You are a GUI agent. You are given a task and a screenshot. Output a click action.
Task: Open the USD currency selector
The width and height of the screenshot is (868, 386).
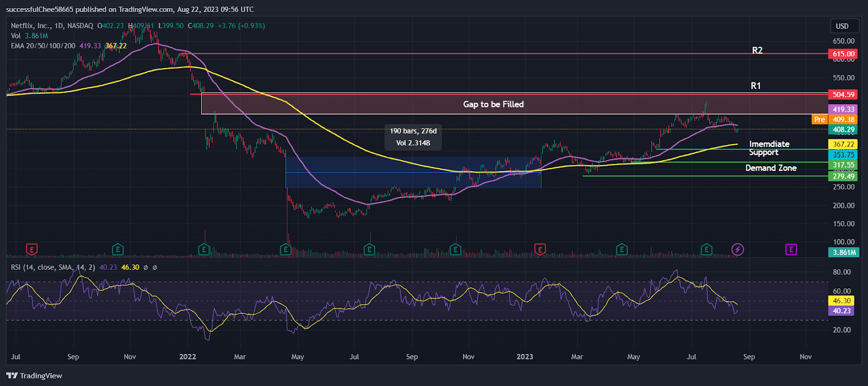coord(845,26)
